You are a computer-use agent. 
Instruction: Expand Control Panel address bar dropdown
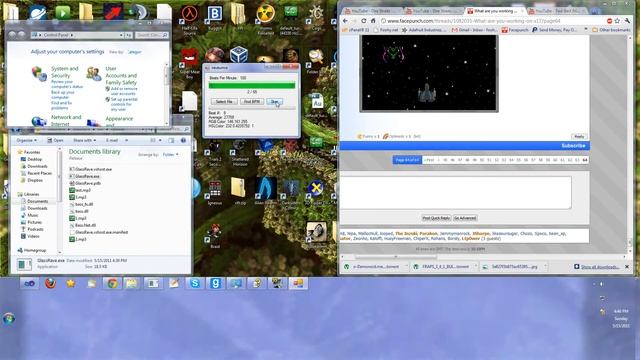point(121,35)
